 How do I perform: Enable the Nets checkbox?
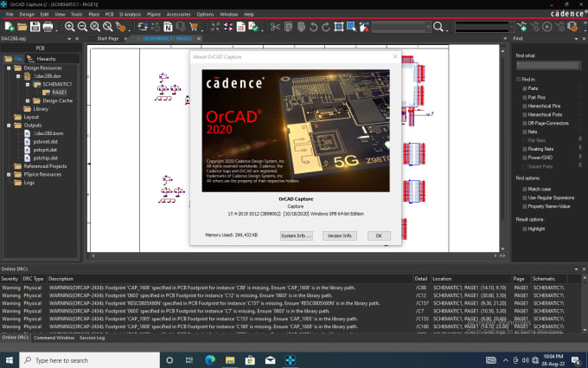(525, 132)
